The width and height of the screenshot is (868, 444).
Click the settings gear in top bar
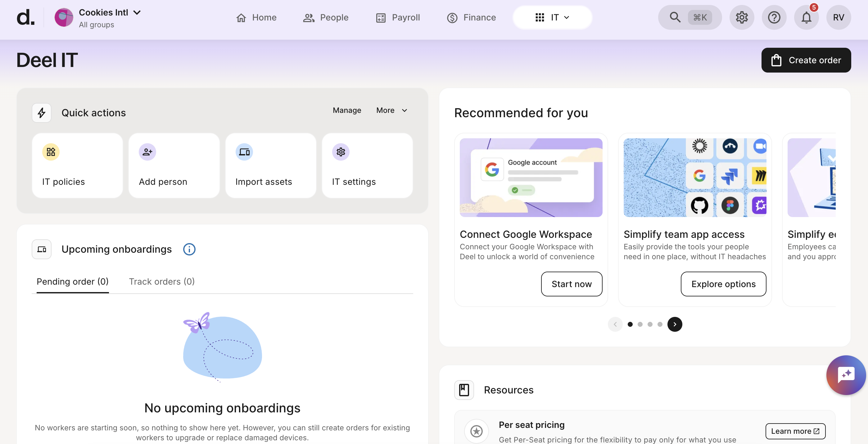742,17
